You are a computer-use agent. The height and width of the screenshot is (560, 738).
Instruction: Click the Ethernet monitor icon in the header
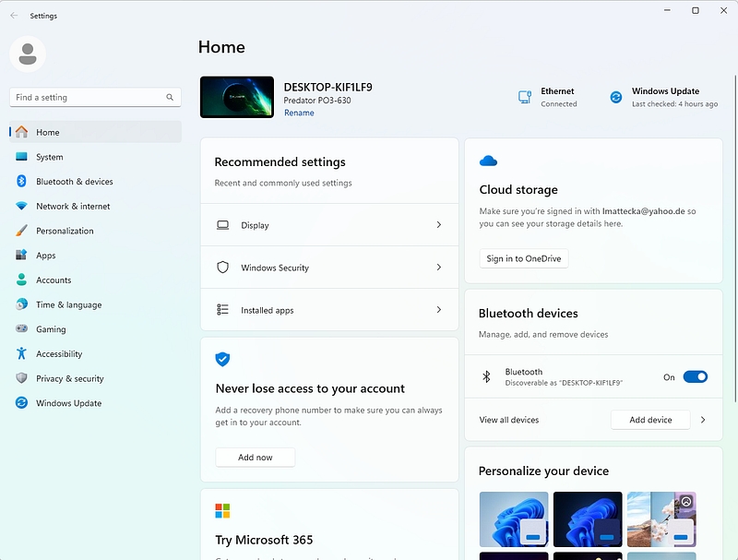coord(525,97)
